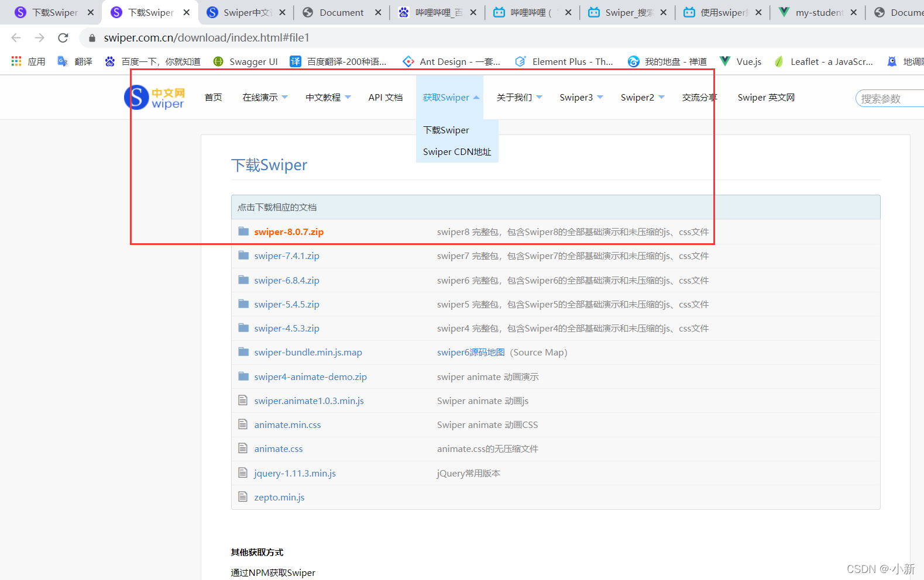Click file icon beside zepto.min.js
924x580 pixels.
pyautogui.click(x=243, y=496)
